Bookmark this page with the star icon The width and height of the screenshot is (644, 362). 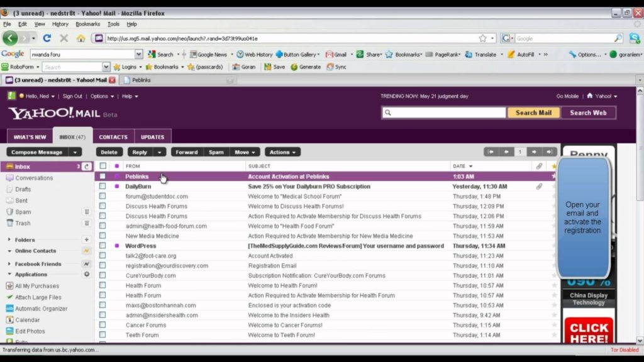click(x=482, y=38)
